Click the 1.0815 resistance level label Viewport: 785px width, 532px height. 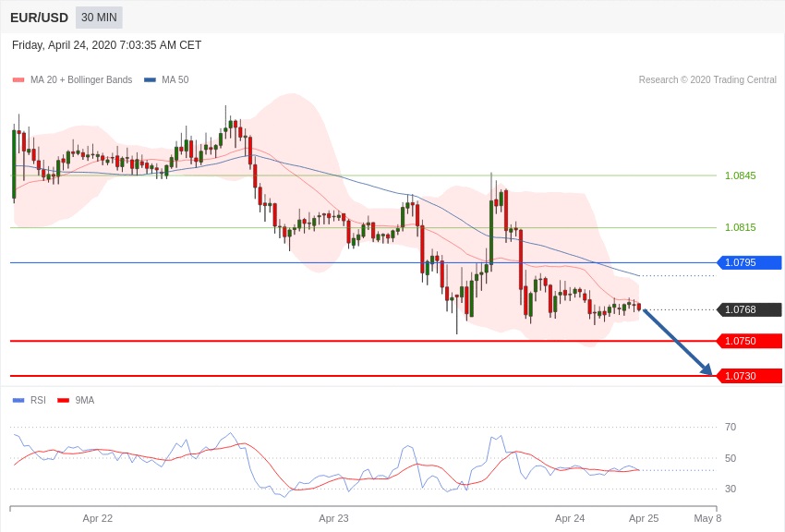pos(741,227)
